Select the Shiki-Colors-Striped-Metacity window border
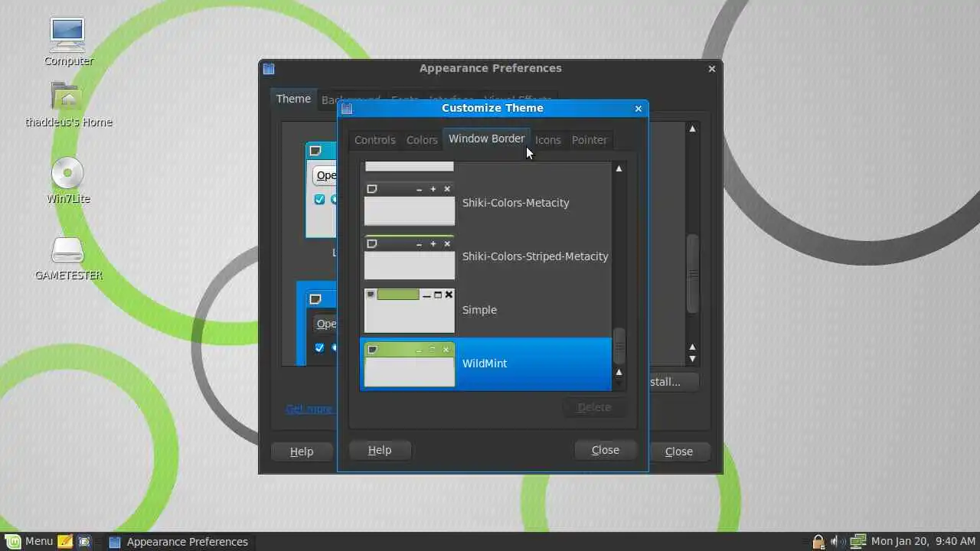Screen dimensions: 980x551 485,256
